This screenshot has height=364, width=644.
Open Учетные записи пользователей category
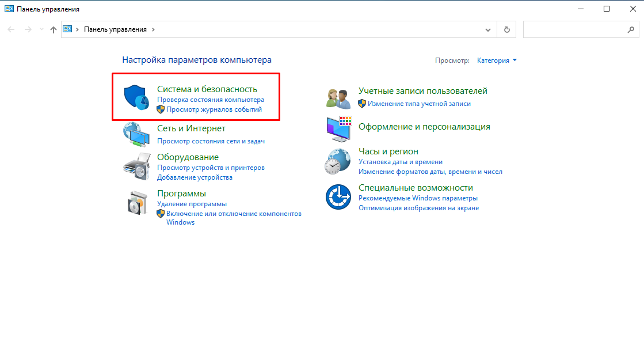point(423,91)
